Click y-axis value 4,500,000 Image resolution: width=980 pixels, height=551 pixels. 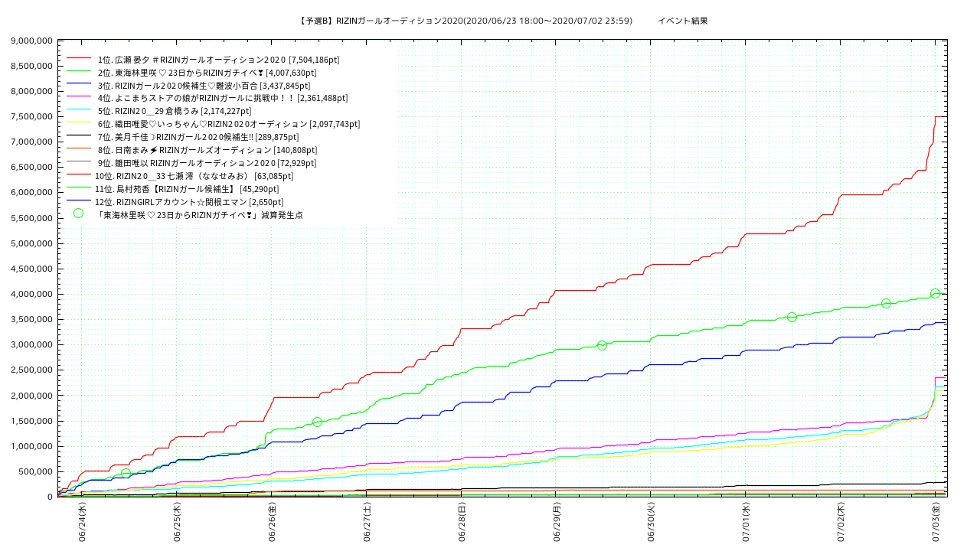31,269
